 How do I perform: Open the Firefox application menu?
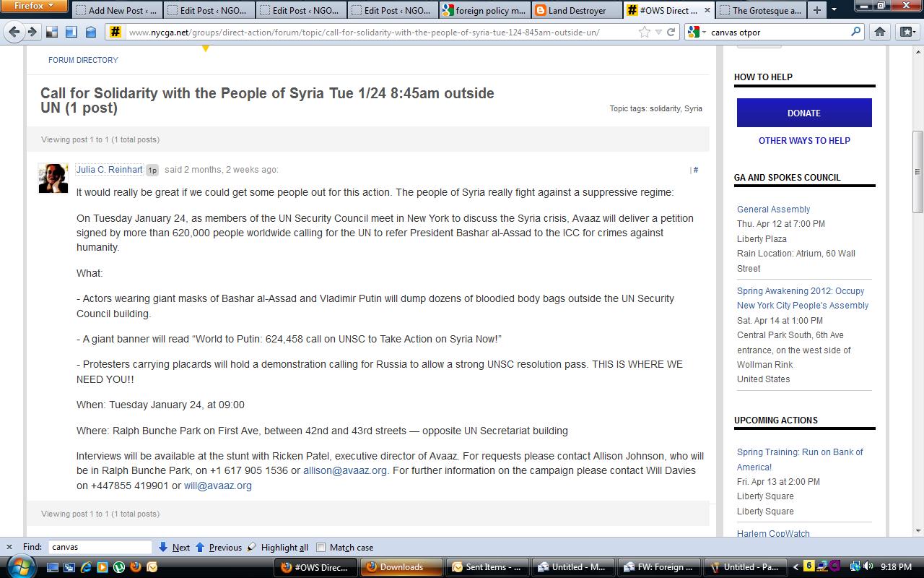[x=34, y=7]
